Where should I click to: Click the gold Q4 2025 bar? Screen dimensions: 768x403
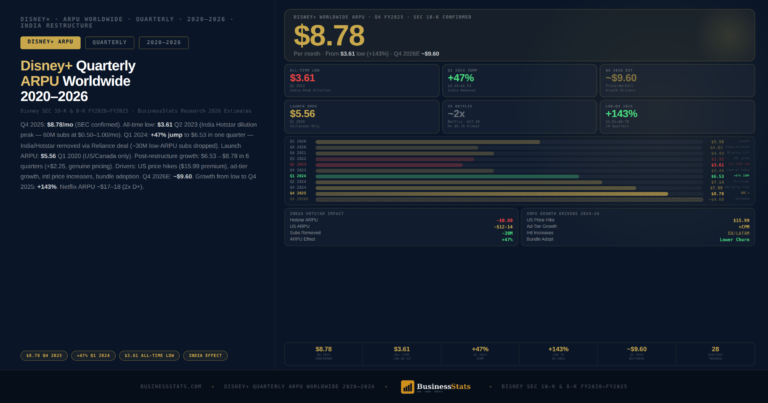click(x=492, y=194)
